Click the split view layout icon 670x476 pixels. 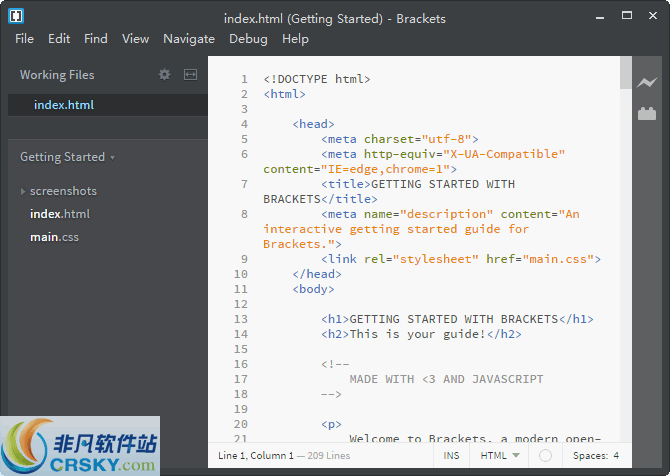(x=190, y=75)
